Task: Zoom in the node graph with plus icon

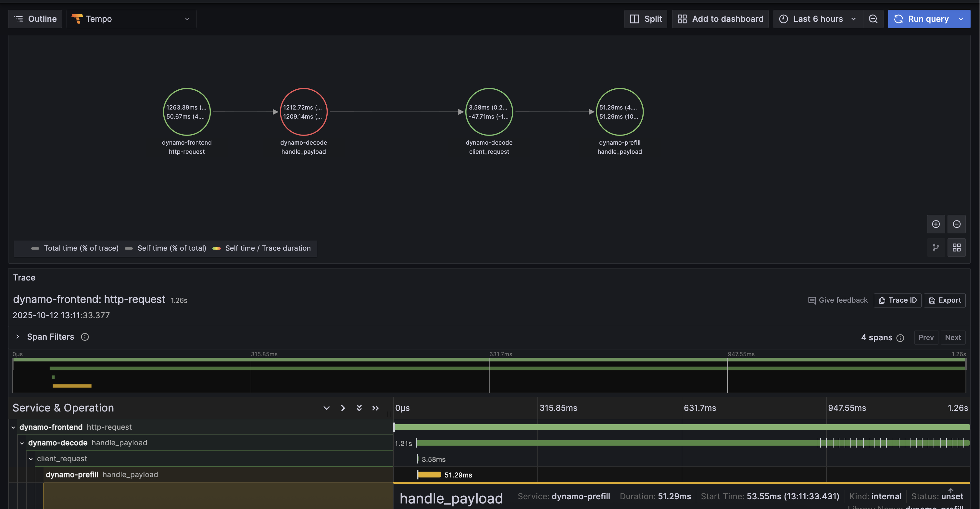Action: [936, 224]
